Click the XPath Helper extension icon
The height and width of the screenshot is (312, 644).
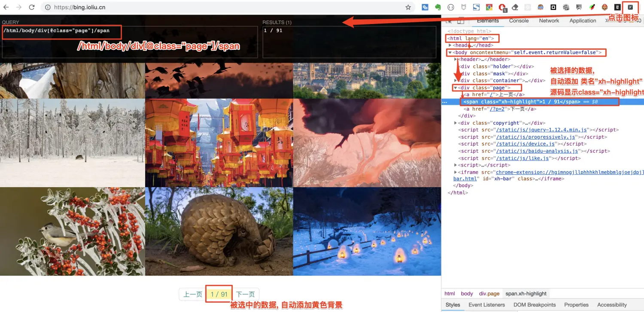(630, 7)
